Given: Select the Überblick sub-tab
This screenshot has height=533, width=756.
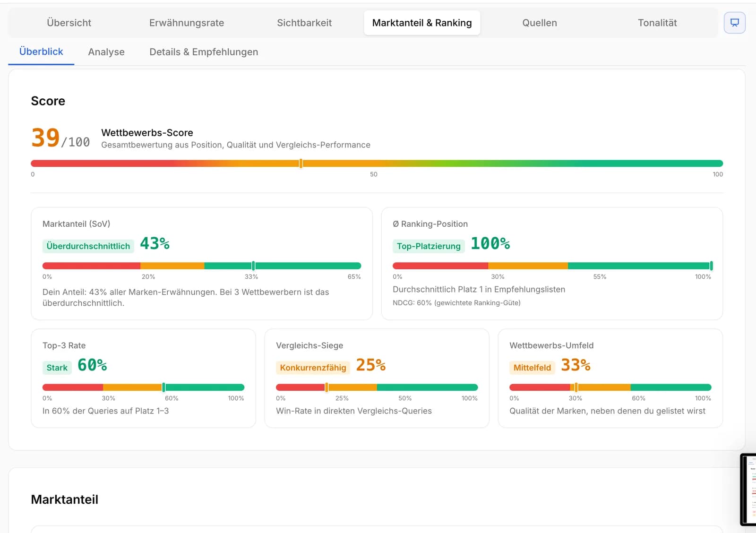Looking at the screenshot, I should pos(41,52).
